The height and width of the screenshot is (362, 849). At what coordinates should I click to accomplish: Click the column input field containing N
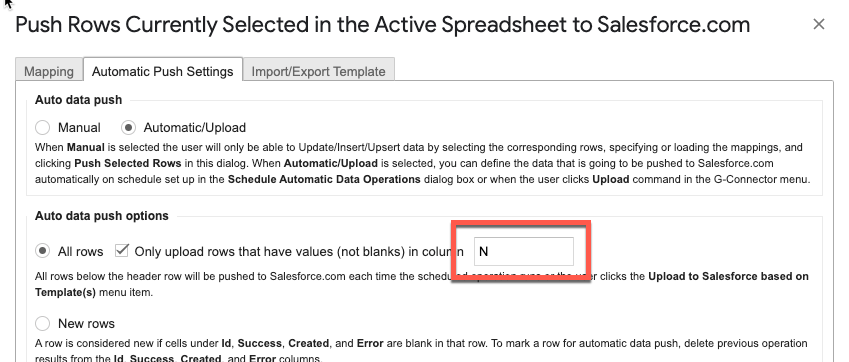coord(524,251)
